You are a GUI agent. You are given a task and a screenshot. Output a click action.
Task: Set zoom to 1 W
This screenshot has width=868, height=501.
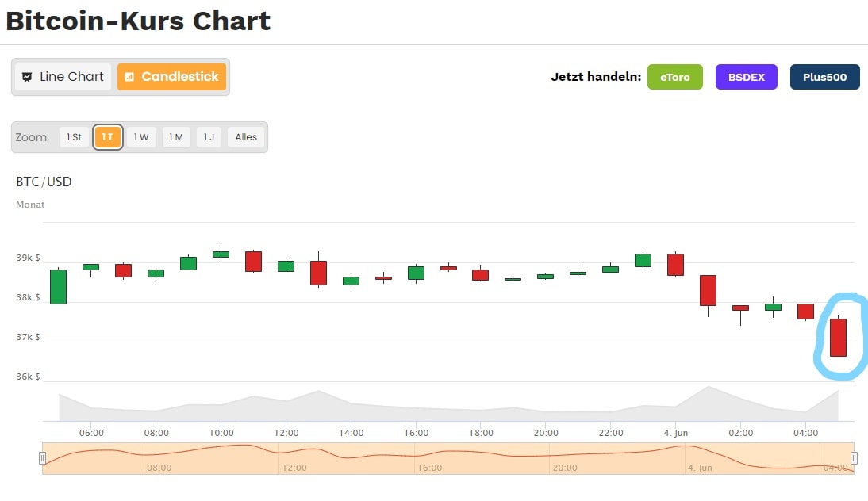[x=141, y=137]
